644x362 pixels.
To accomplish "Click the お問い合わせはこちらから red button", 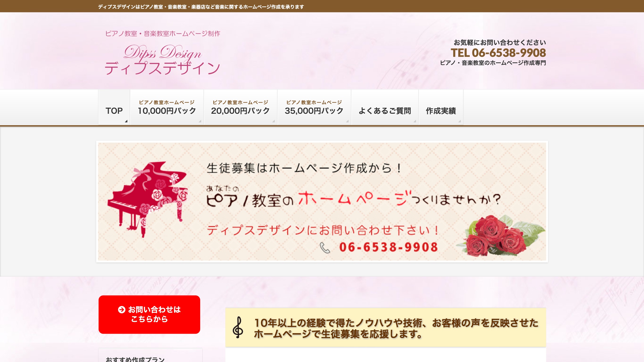I will tap(149, 314).
